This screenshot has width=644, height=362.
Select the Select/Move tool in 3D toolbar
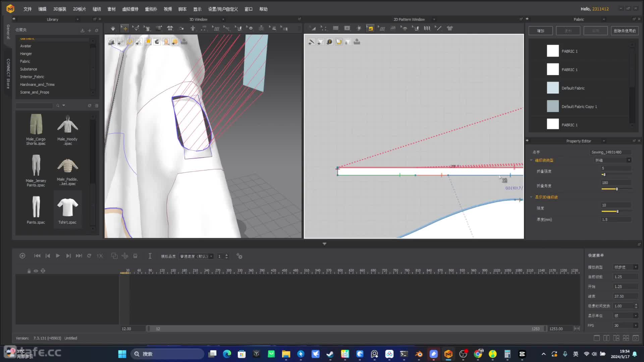[125, 28]
